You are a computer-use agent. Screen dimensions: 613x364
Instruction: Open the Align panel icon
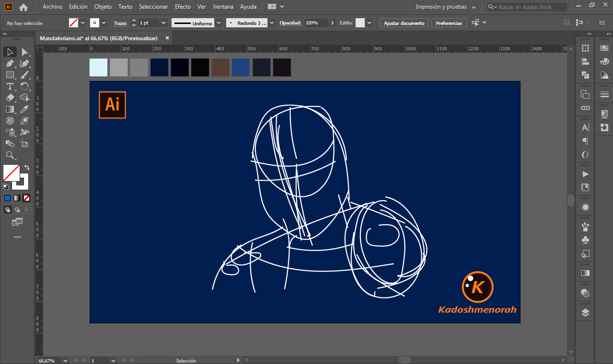click(585, 61)
